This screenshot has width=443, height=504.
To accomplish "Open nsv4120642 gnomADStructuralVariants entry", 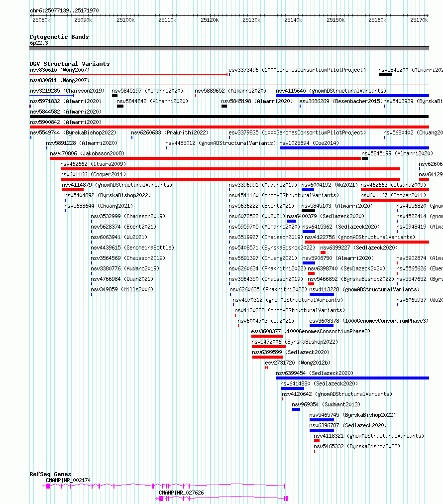I will 337,394.
